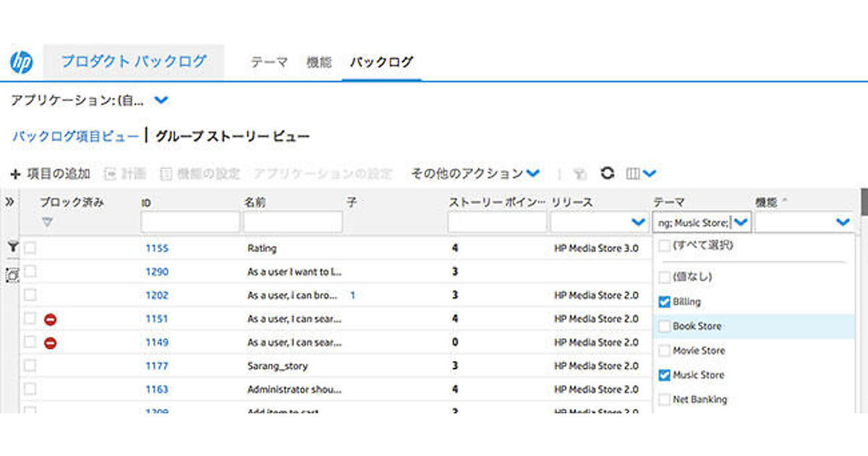868x456 pixels.
Task: Switch to the 機能 tab
Action: (x=319, y=62)
